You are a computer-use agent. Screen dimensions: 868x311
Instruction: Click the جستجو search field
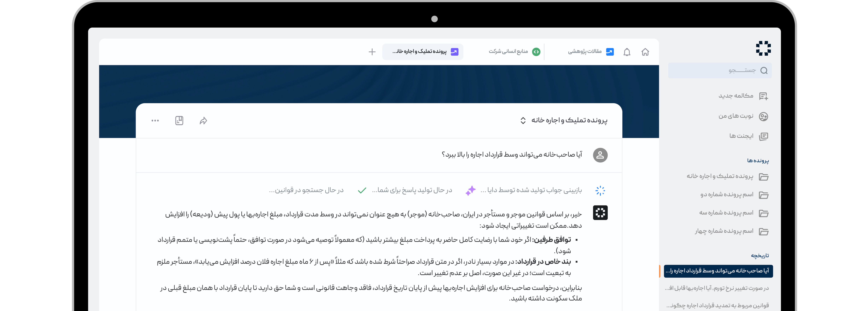click(x=720, y=71)
